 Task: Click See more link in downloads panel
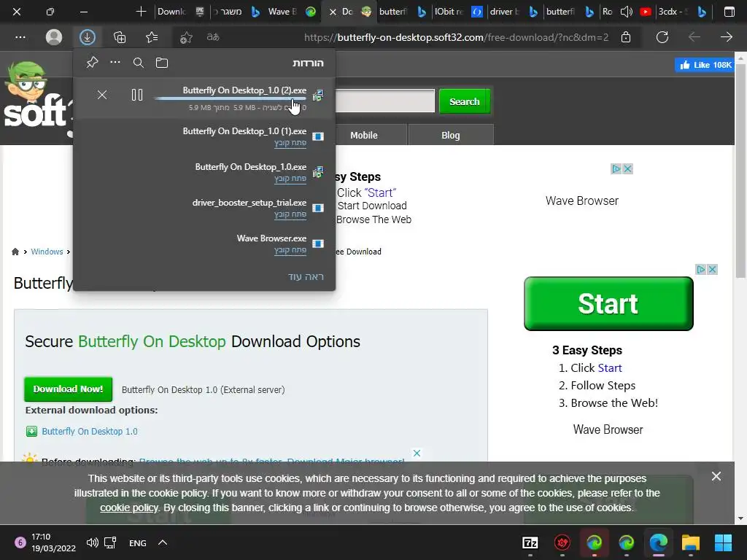tap(306, 276)
